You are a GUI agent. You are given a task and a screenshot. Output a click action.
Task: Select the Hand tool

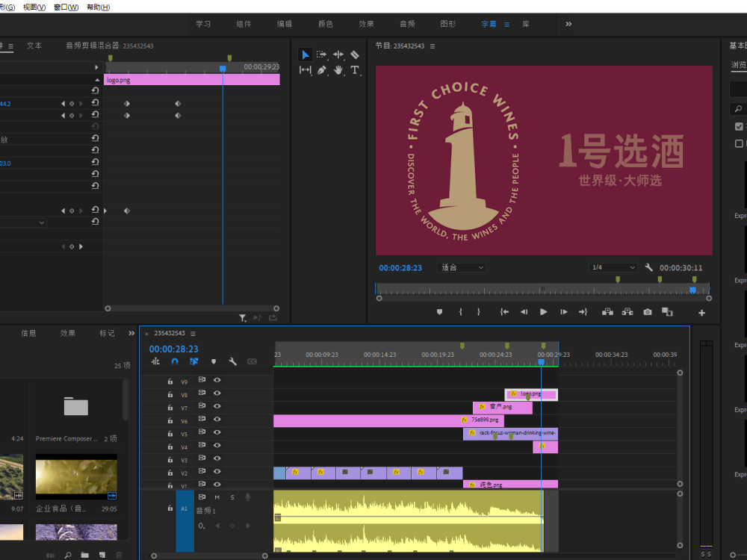pos(338,70)
